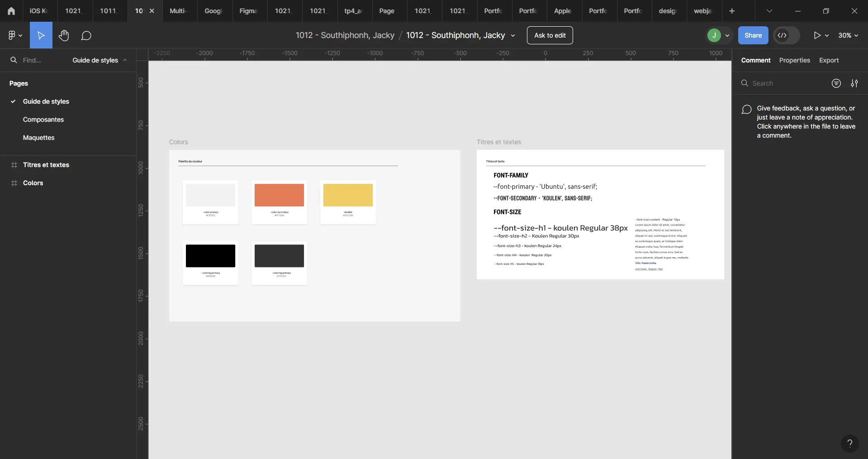Screen dimensions: 868x459
Task: Select the Titres et textes frame layer
Action: [46, 165]
